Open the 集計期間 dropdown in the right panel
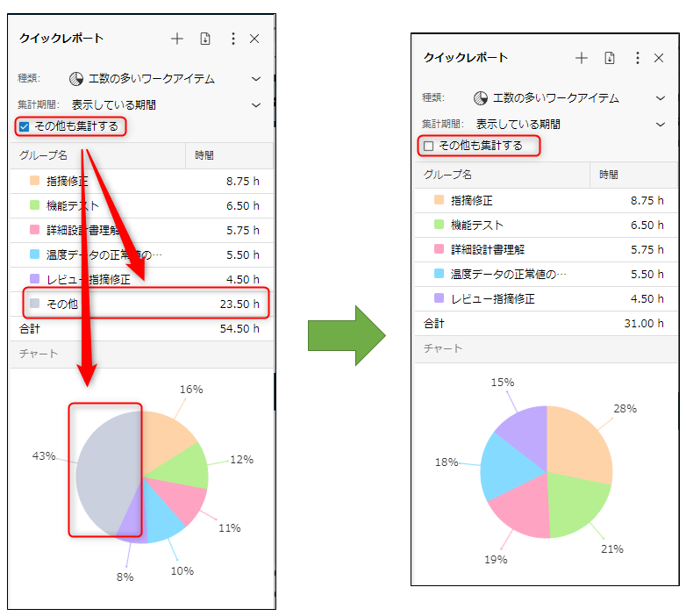 click(660, 124)
